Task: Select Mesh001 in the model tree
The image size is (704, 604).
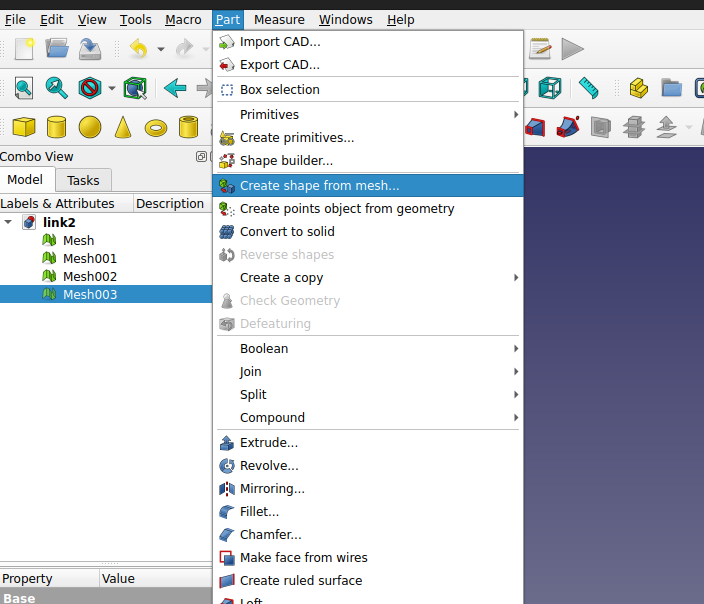Action: [x=89, y=258]
